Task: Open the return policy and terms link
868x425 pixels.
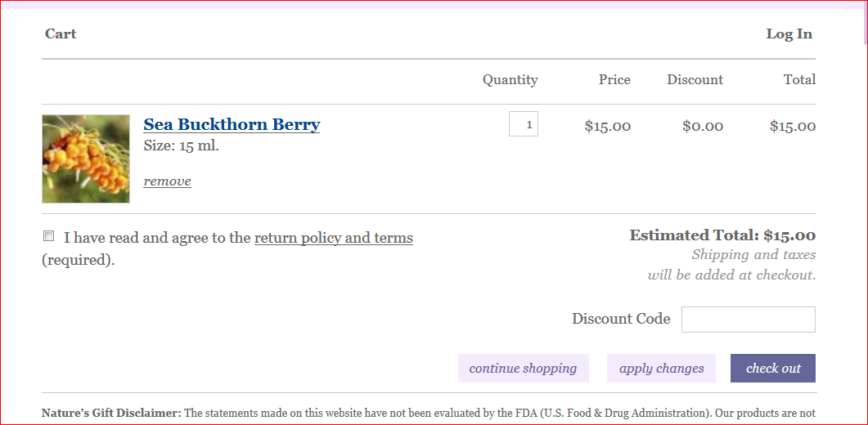Action: click(333, 238)
